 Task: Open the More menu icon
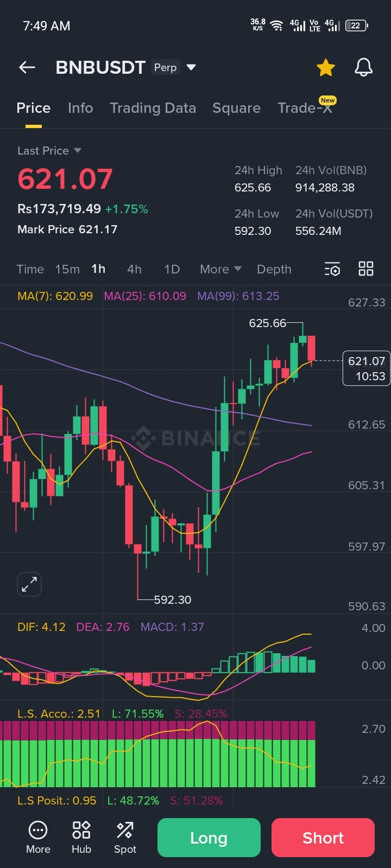[x=38, y=838]
